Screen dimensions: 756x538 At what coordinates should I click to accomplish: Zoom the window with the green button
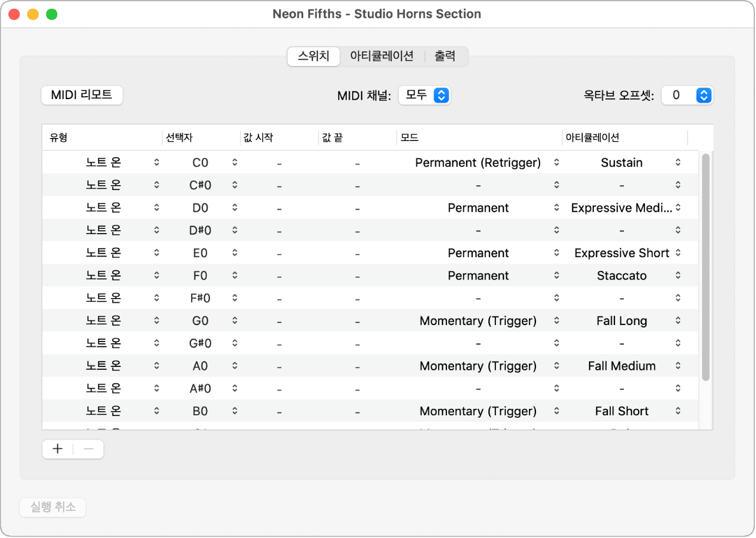click(52, 14)
